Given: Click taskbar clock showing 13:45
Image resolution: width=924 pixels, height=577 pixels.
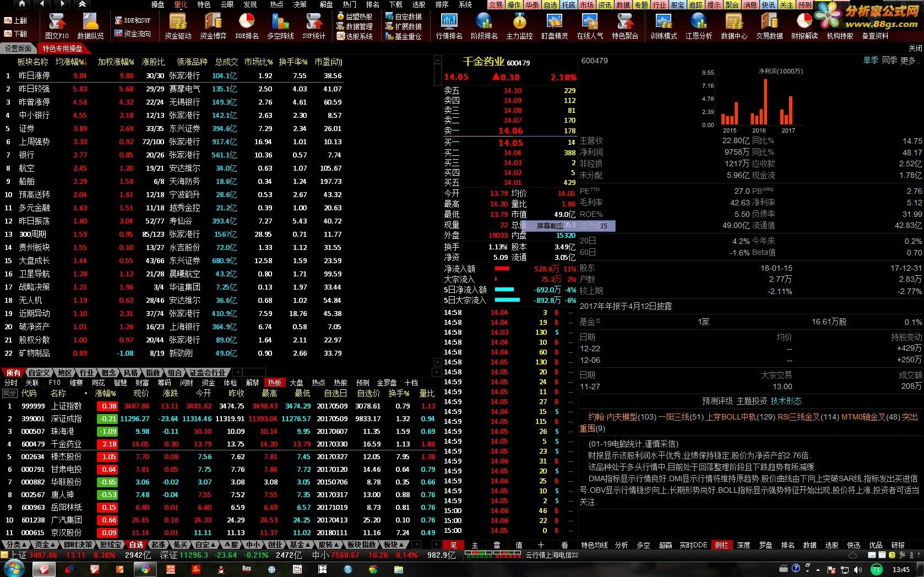Looking at the screenshot, I should [x=901, y=569].
